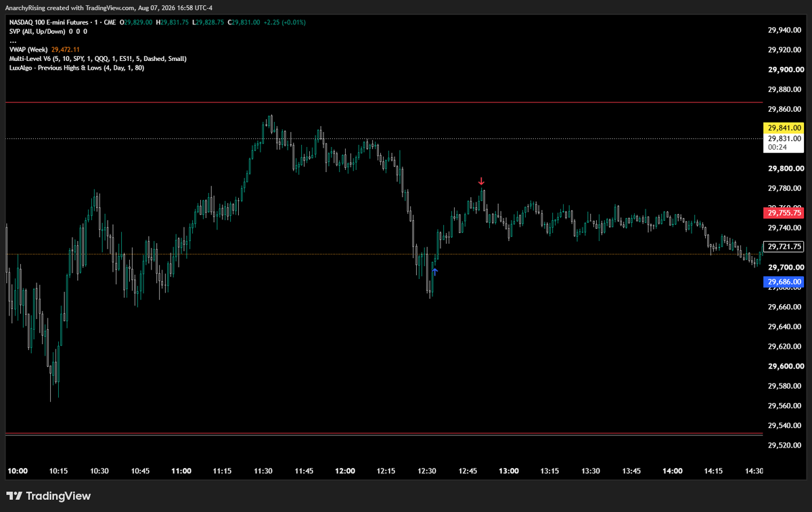Click the low value L29,828.75
This screenshot has height=512, width=812.
208,22
